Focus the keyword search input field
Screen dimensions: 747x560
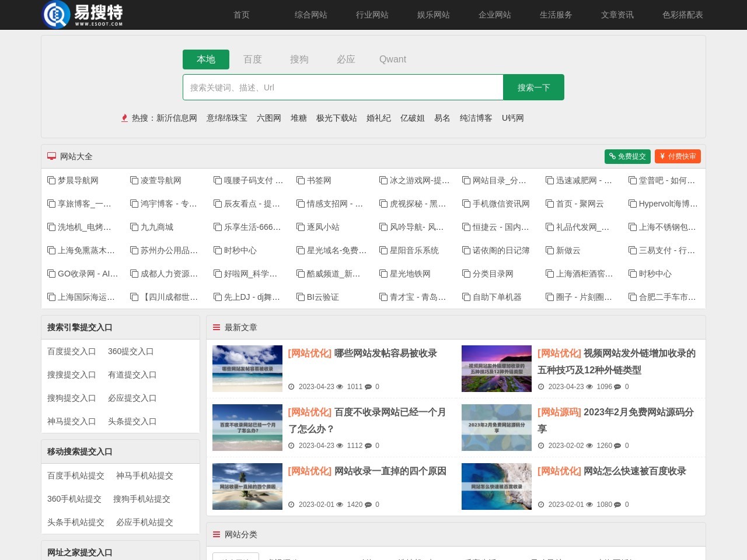point(343,87)
